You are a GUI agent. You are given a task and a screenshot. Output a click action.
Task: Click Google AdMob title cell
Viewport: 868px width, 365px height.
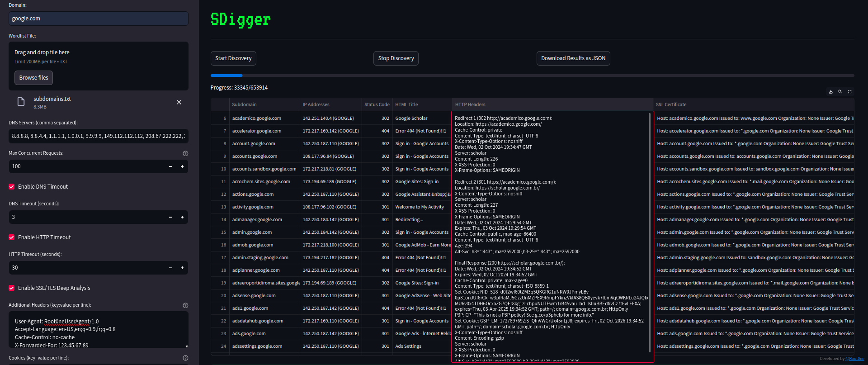tap(422, 245)
